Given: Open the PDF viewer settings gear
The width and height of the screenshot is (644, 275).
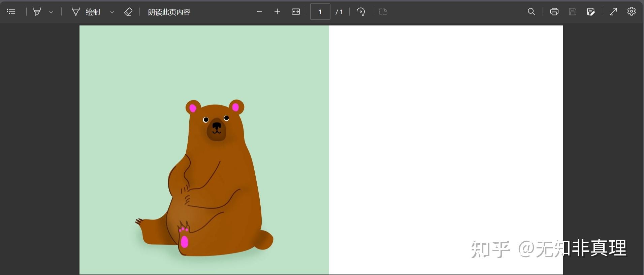Looking at the screenshot, I should [632, 11].
